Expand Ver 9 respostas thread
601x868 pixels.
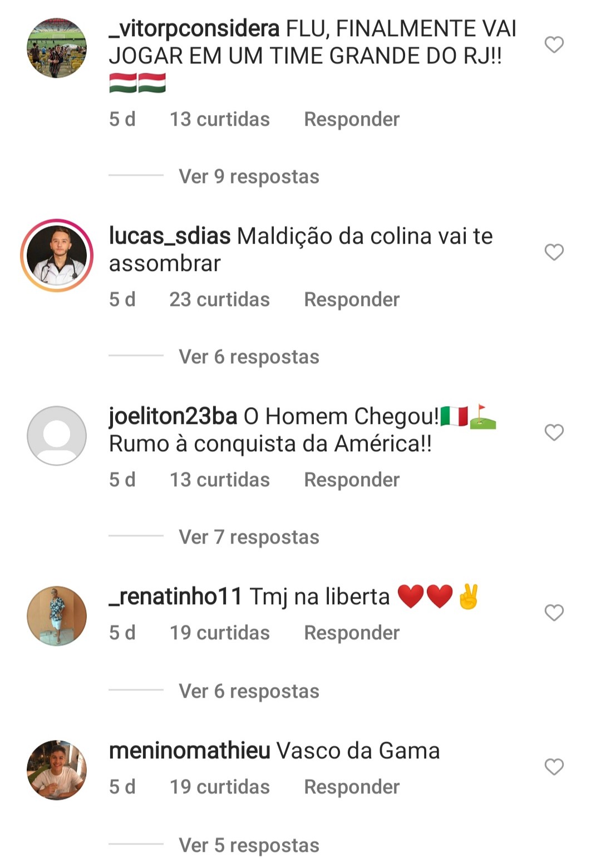tap(249, 176)
